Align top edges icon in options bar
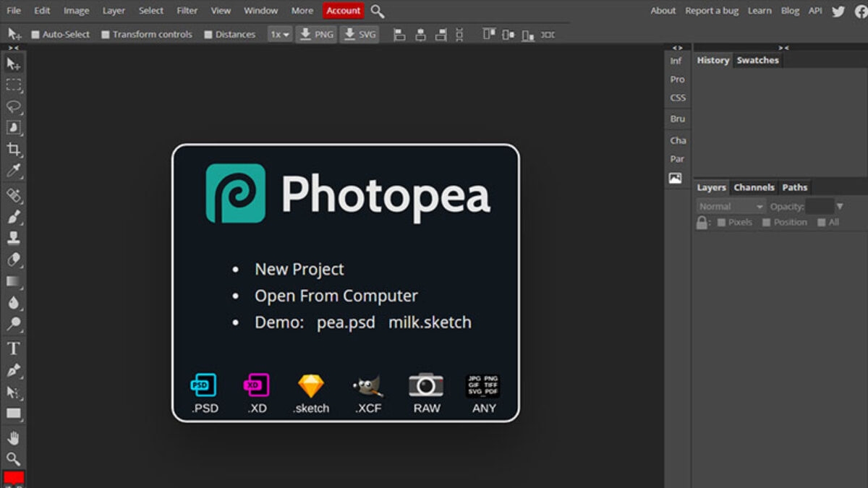 click(x=489, y=34)
